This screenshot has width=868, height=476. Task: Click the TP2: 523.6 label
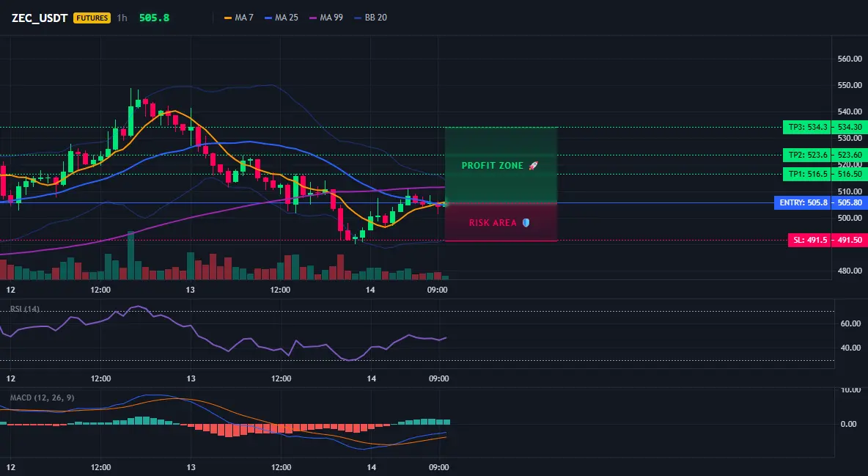pos(808,155)
